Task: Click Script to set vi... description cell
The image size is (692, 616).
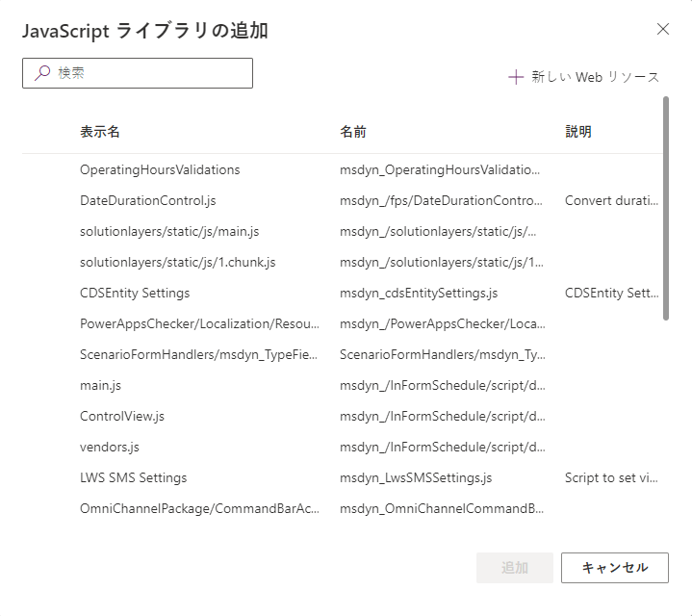Action: pyautogui.click(x=611, y=478)
